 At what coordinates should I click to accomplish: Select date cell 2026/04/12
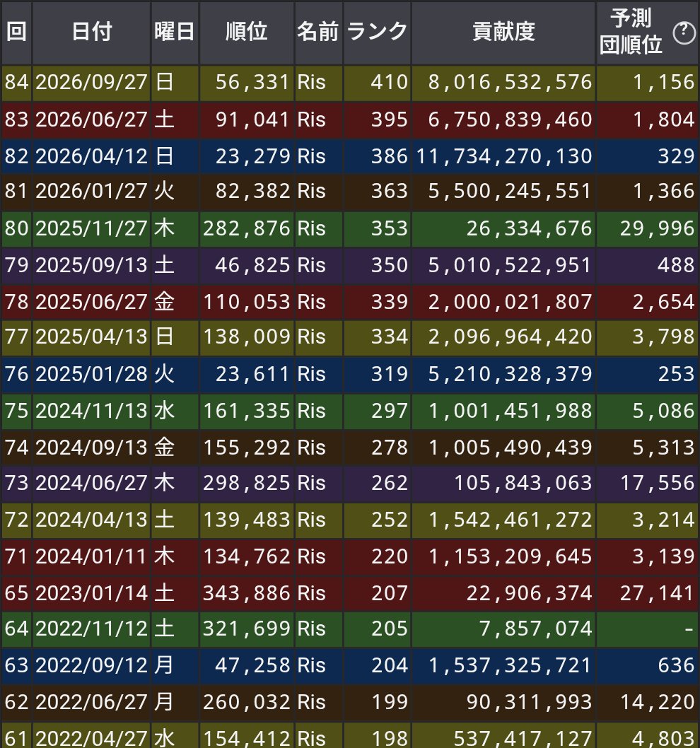[x=91, y=156]
